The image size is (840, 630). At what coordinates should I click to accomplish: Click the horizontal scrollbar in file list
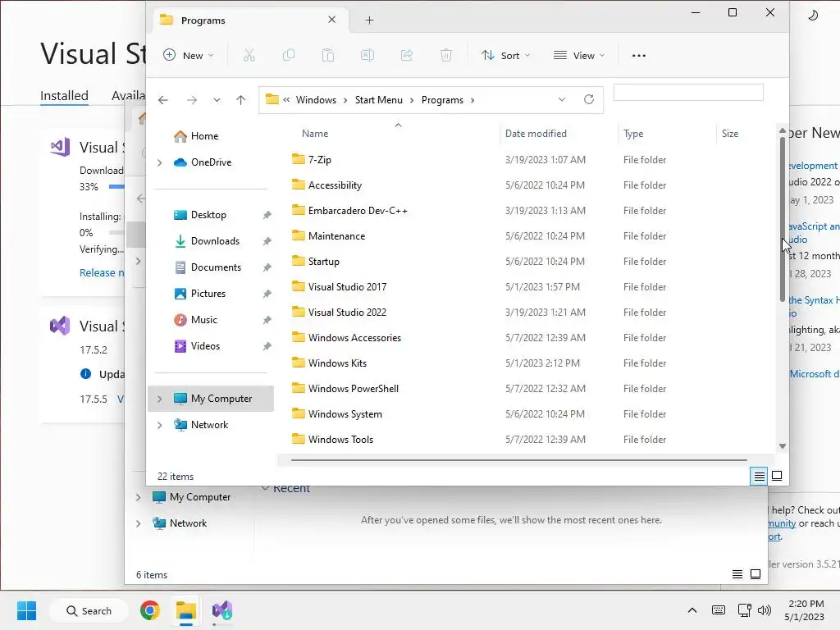coord(518,460)
